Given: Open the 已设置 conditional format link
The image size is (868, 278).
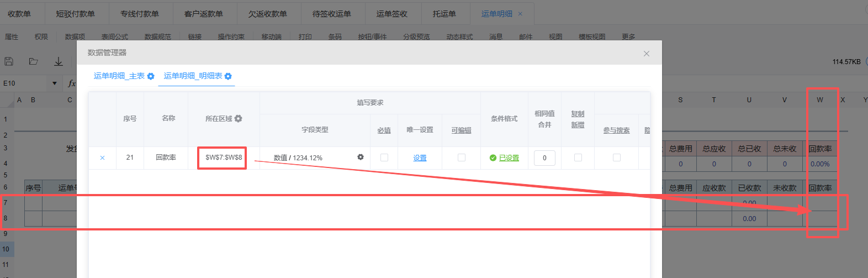Looking at the screenshot, I should 509,158.
